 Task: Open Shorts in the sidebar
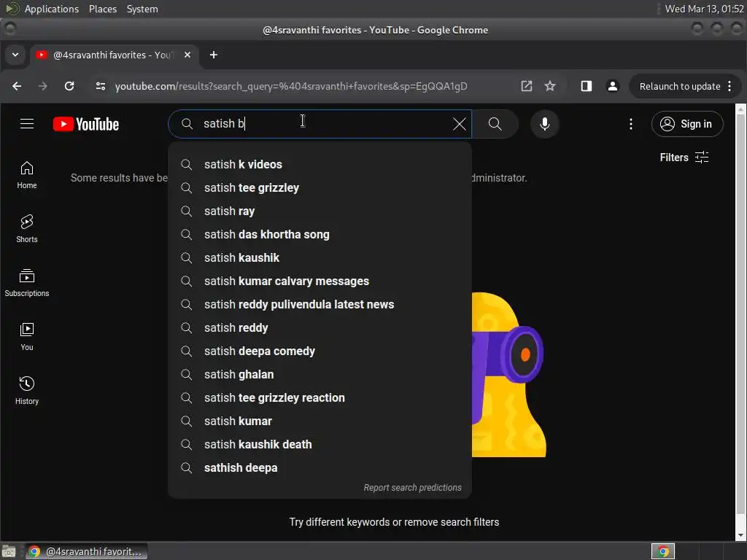(x=27, y=228)
